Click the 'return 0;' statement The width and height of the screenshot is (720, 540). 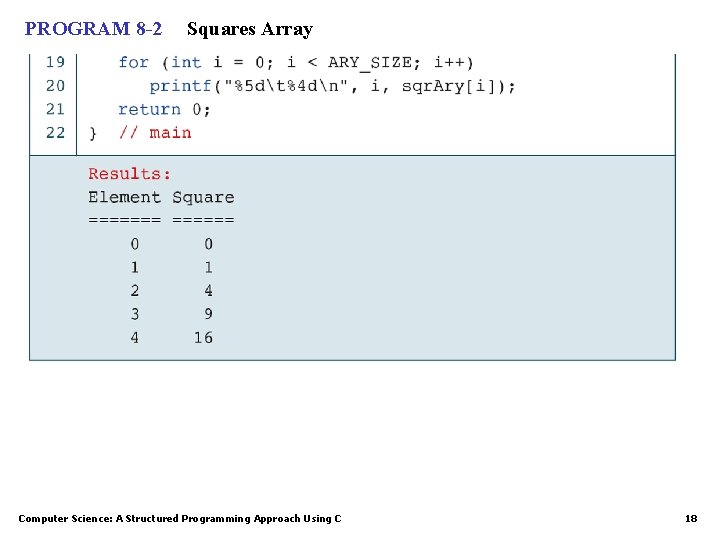[x=164, y=110]
